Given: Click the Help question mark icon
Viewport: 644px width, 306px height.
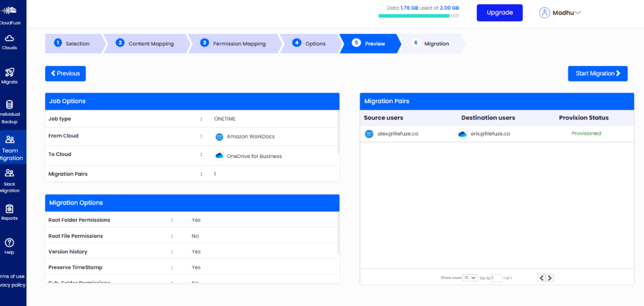Looking at the screenshot, I should click(9, 242).
